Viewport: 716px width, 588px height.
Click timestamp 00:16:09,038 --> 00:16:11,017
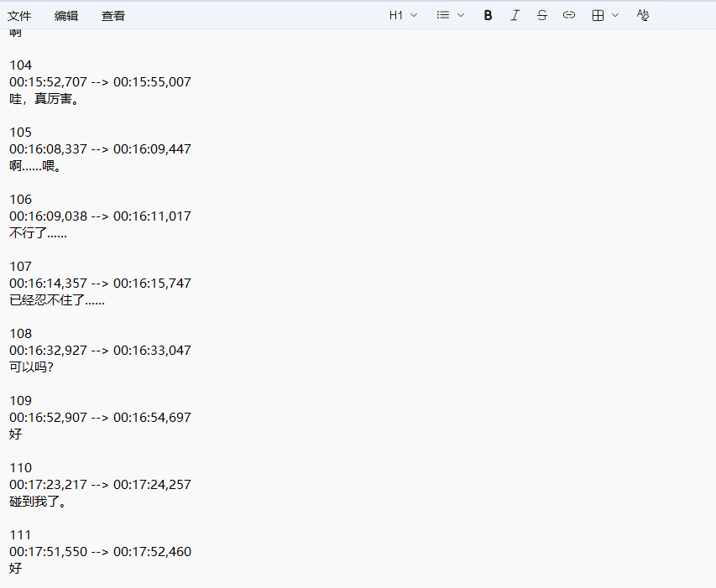point(100,216)
